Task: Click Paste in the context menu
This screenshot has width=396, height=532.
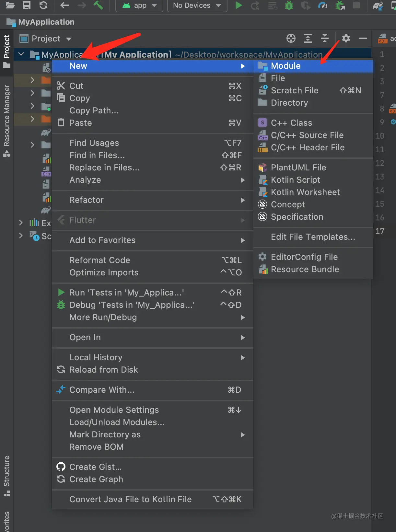Action: pos(153,123)
